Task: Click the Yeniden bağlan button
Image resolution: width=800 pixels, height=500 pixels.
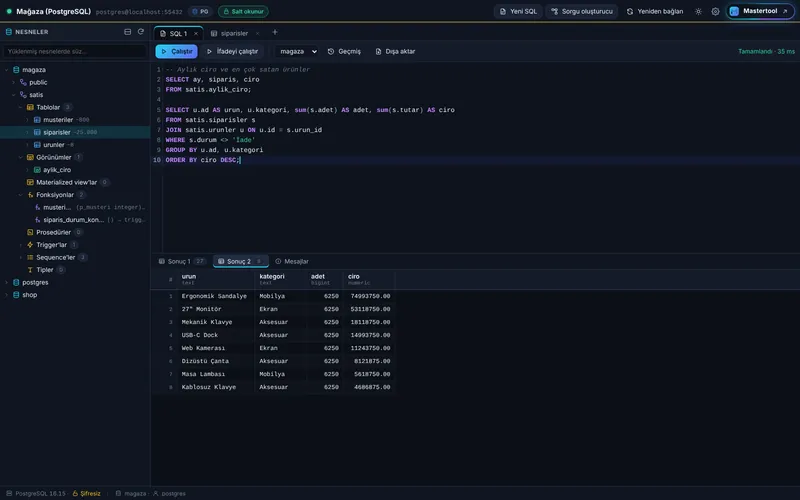Action: point(655,11)
